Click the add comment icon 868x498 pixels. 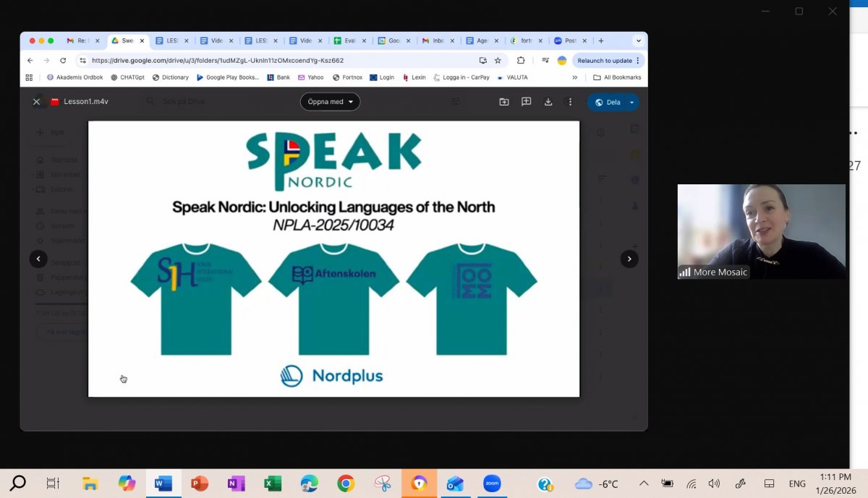pyautogui.click(x=526, y=102)
